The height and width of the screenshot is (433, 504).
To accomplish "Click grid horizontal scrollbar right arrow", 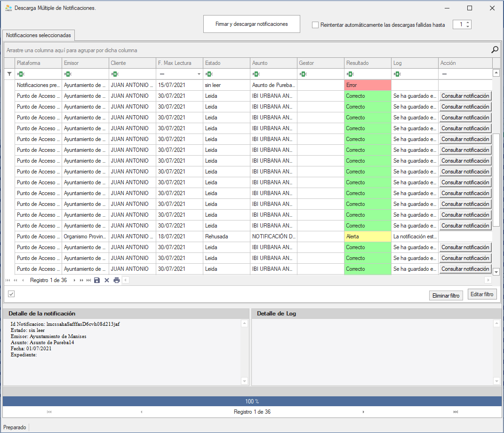I will (x=488, y=280).
